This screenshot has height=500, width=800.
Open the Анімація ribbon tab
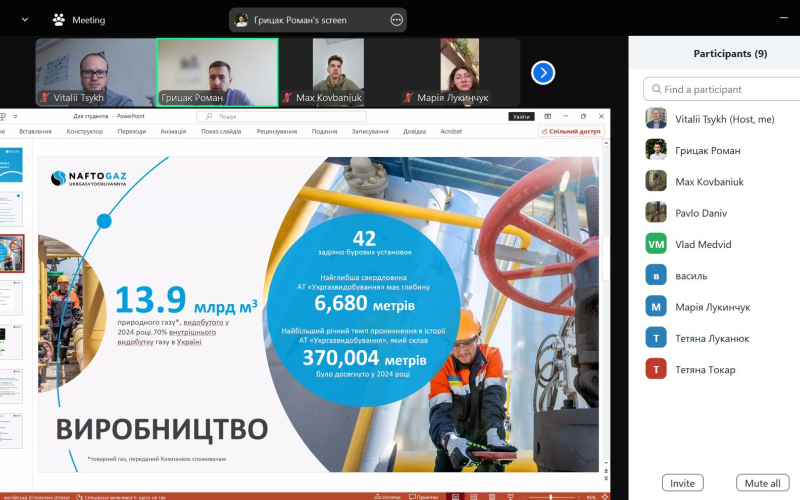[173, 132]
